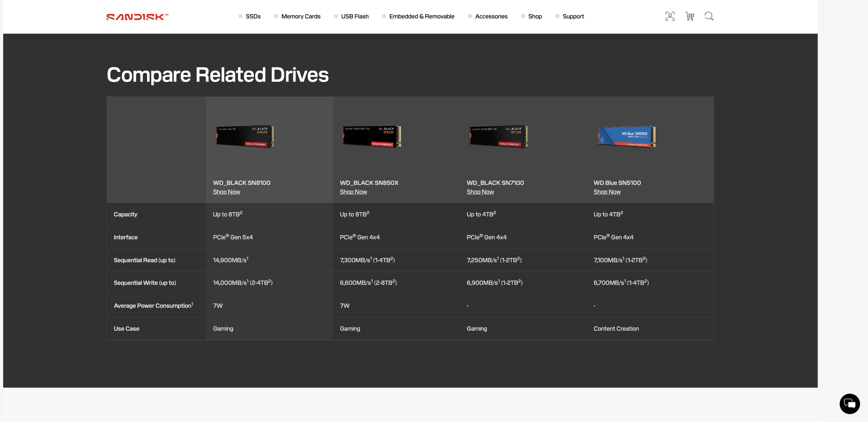Click Shop Now under WD Blue SN5100
Screen dimensions: 868x422
coord(607,192)
